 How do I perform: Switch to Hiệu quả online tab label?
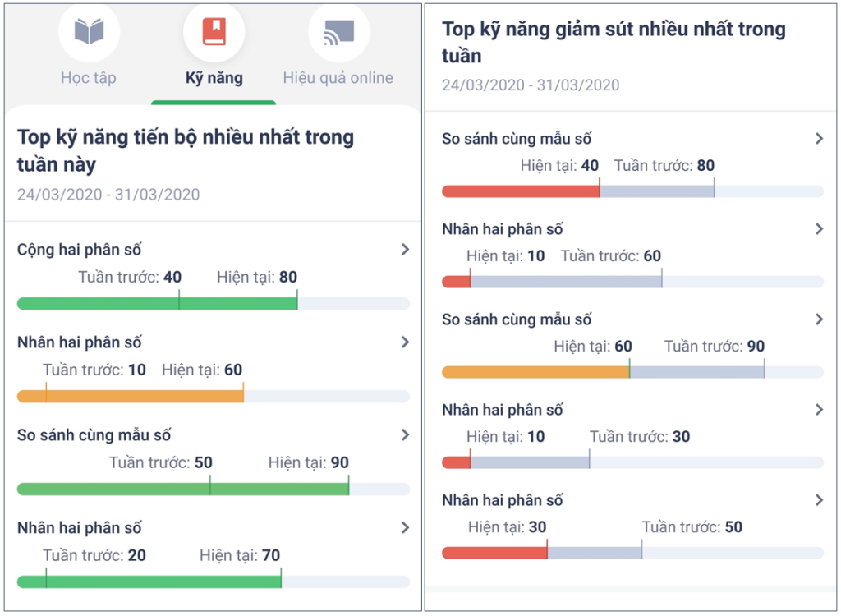pyautogui.click(x=338, y=78)
